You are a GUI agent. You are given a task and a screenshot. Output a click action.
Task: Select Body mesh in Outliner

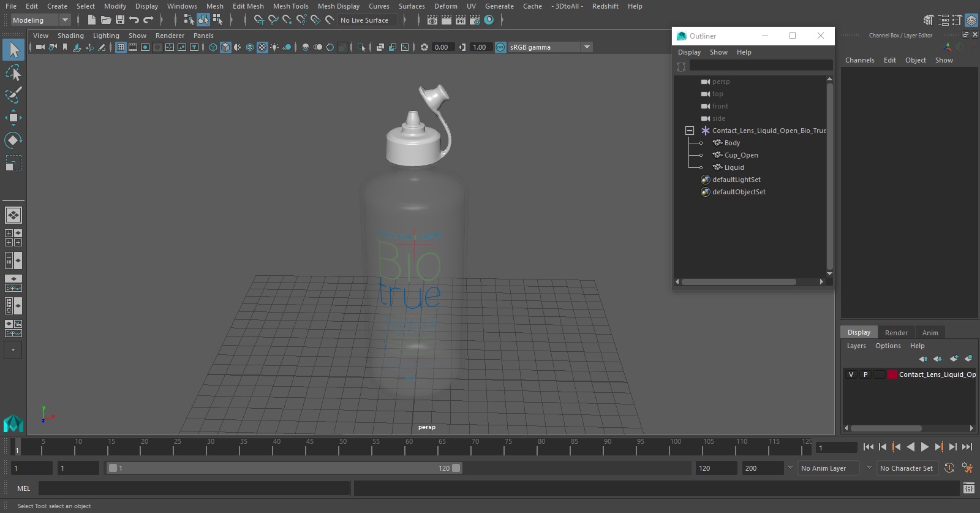732,143
